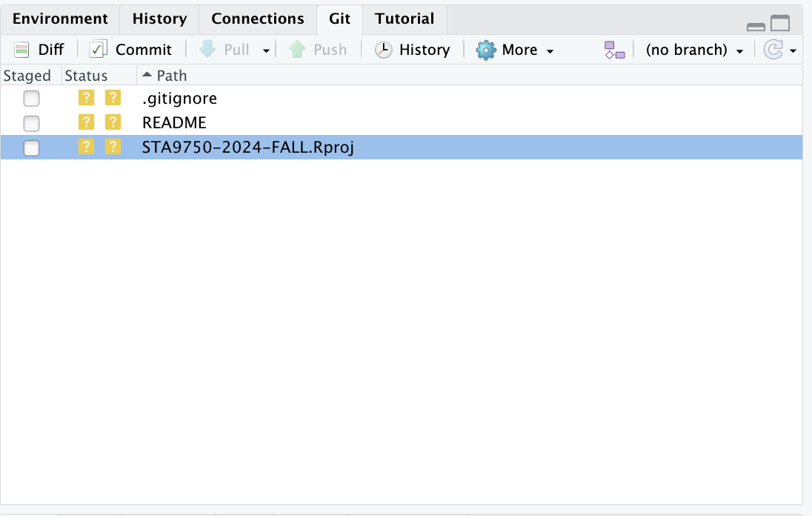The width and height of the screenshot is (812, 516).
Task: Click the Pull down-arrow icon
Action: (x=207, y=50)
